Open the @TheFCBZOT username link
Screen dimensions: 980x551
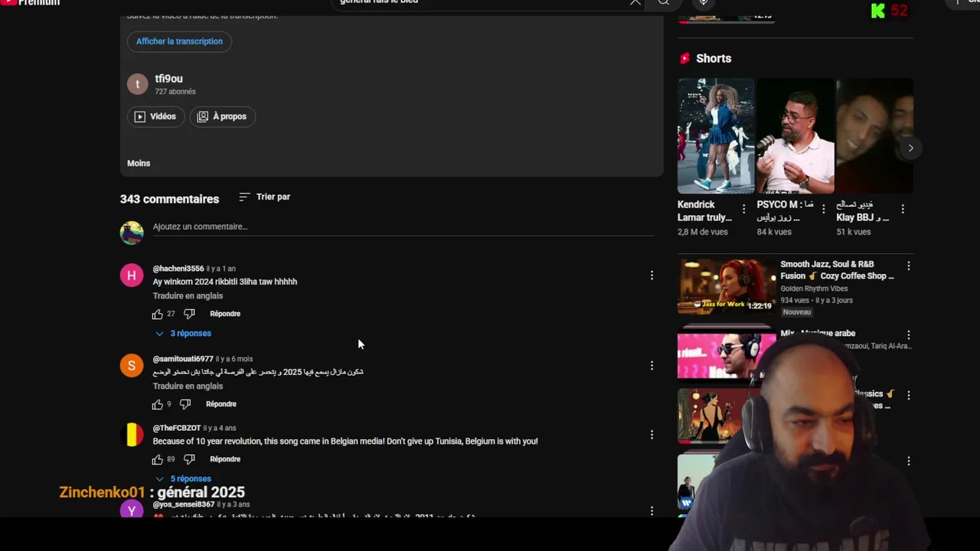pos(177,429)
